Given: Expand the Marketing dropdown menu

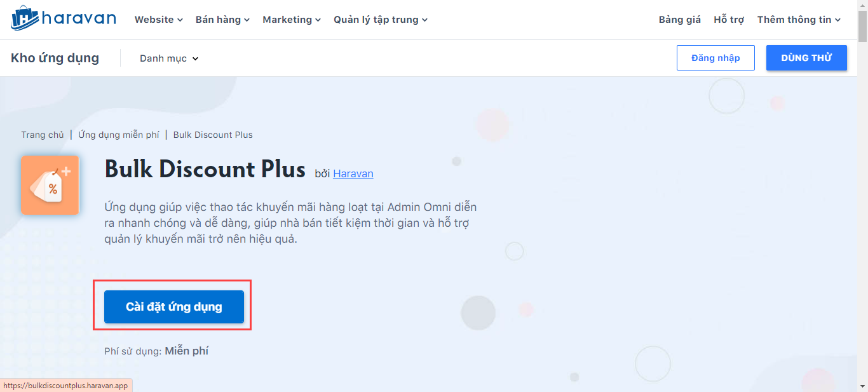Looking at the screenshot, I should 292,20.
